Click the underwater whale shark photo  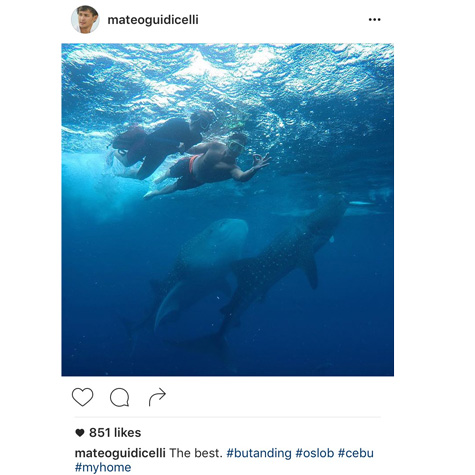[x=228, y=210]
